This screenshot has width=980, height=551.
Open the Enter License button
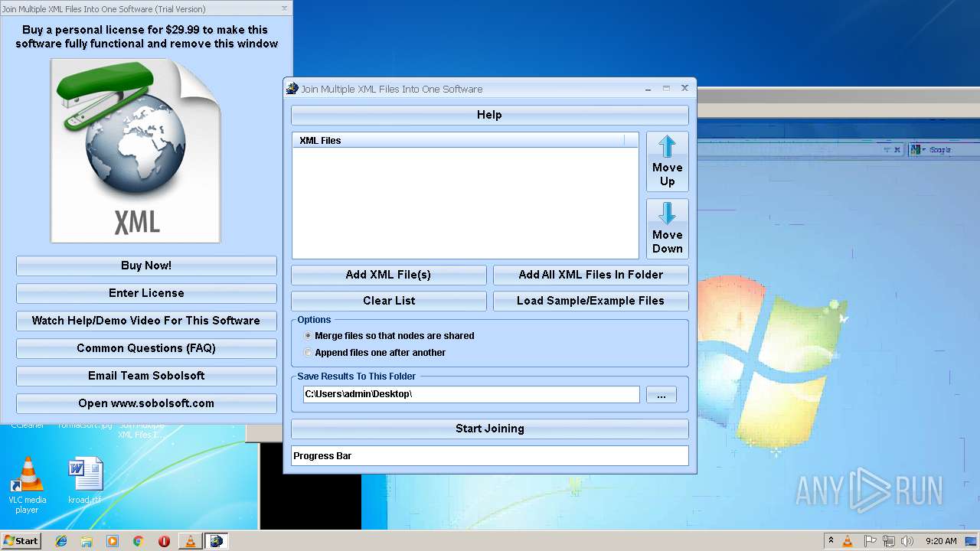pyautogui.click(x=146, y=293)
